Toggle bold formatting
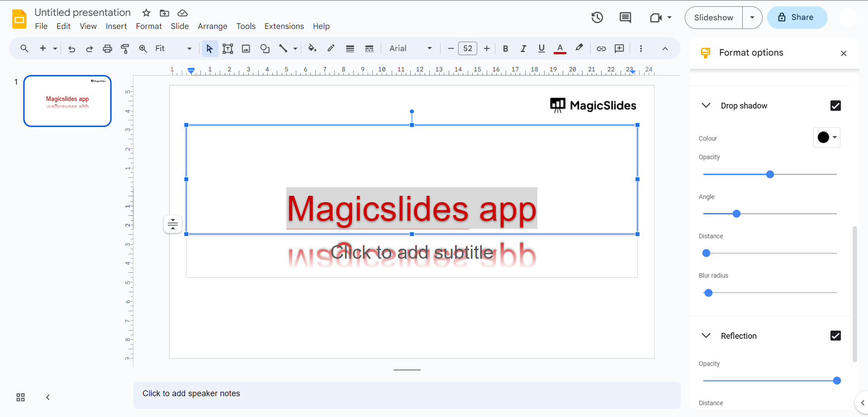 pos(506,49)
